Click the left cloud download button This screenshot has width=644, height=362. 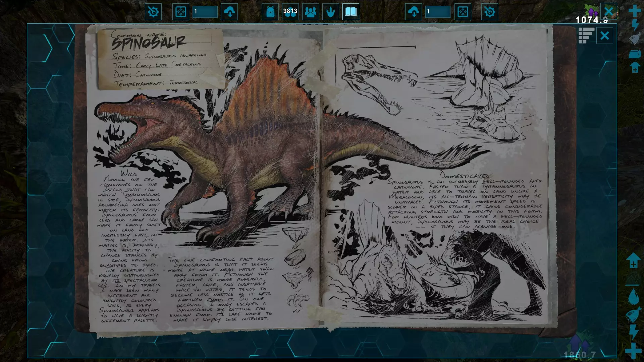tap(230, 12)
